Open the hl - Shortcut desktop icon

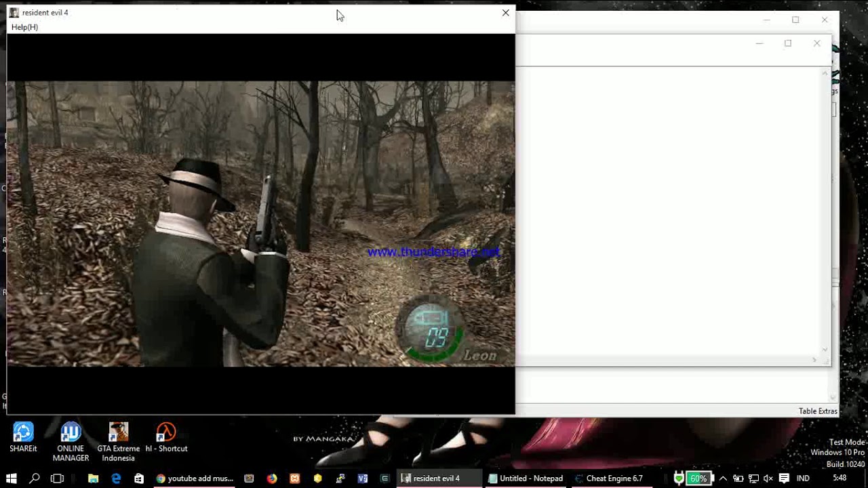point(166,437)
